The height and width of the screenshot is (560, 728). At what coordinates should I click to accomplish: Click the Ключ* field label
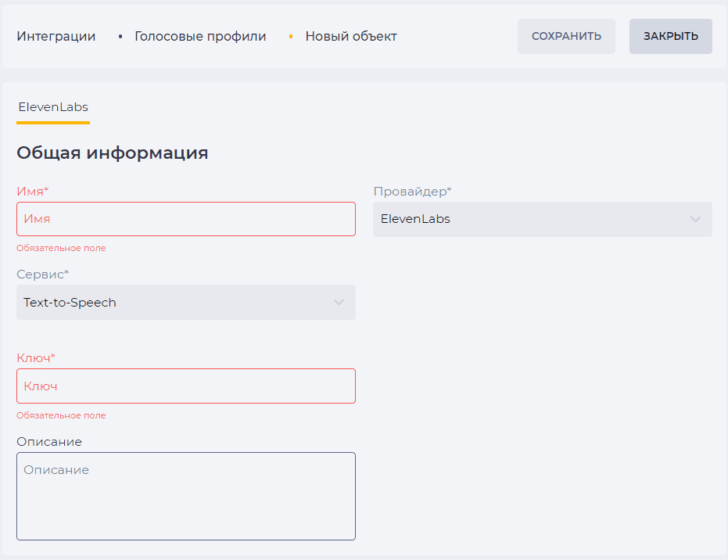click(x=36, y=358)
